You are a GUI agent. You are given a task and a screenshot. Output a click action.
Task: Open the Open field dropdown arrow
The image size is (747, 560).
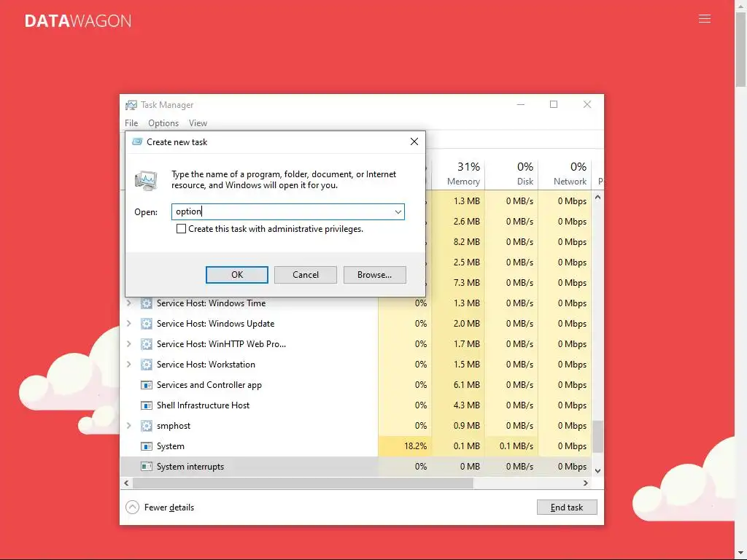click(x=398, y=212)
